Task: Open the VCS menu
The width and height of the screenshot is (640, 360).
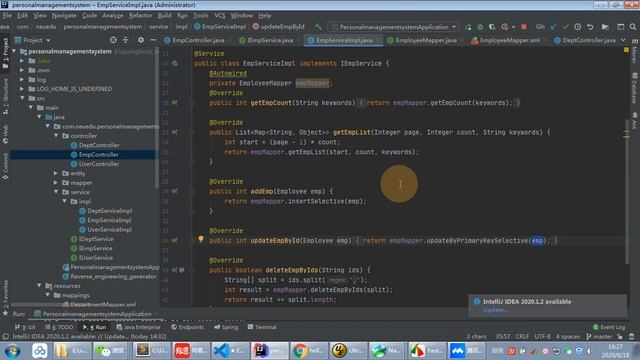Action: point(220,16)
